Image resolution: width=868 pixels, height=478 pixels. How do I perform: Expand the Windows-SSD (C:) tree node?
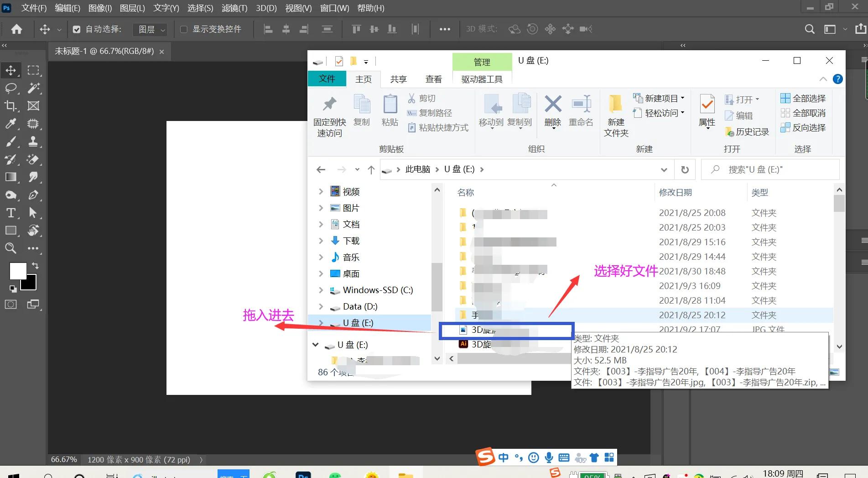321,290
